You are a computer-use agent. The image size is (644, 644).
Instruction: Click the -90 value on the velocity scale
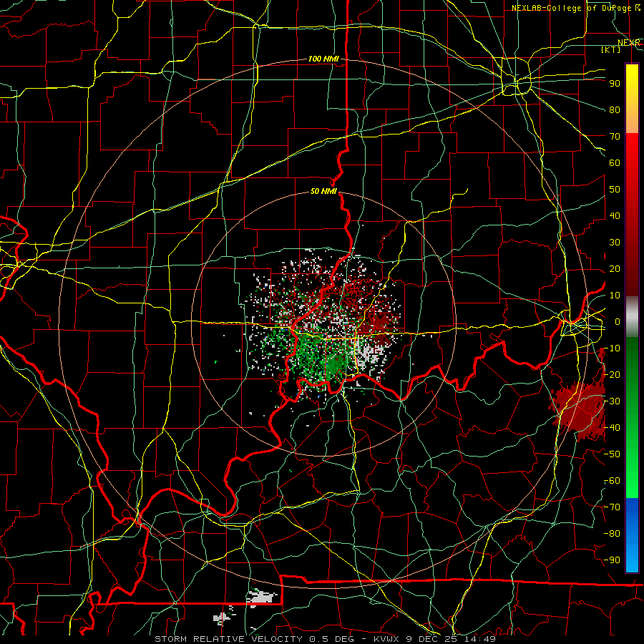pos(612,560)
